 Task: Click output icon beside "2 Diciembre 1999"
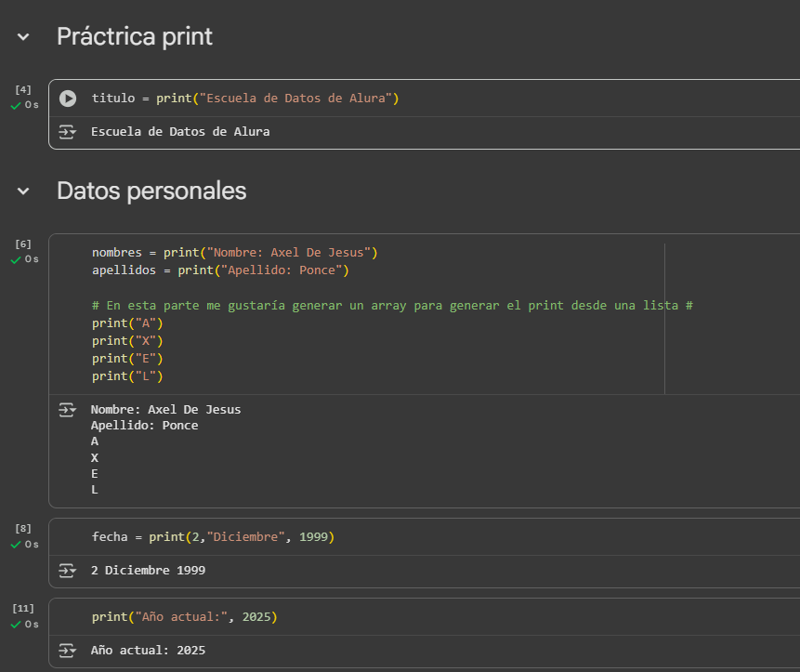point(68,571)
